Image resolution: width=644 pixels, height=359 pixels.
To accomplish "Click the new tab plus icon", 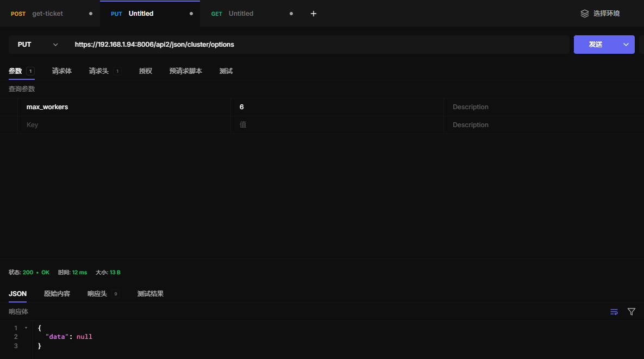I will tap(313, 14).
